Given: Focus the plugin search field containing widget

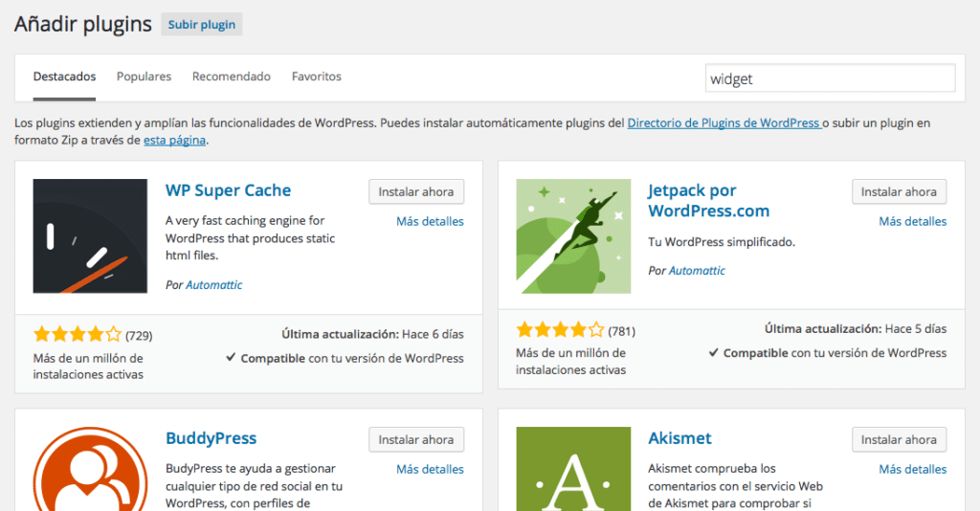Looking at the screenshot, I should (x=830, y=78).
